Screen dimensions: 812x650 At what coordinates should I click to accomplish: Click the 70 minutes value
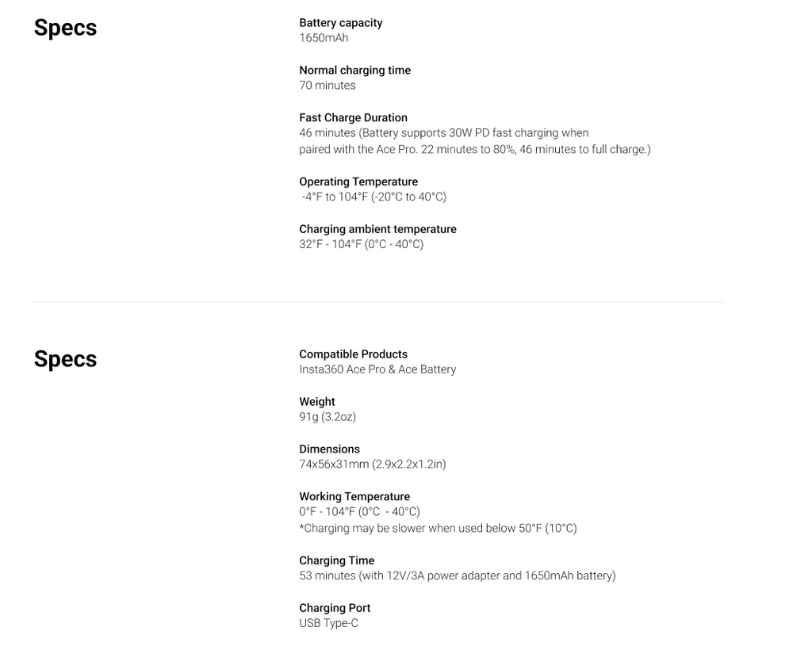coord(327,86)
